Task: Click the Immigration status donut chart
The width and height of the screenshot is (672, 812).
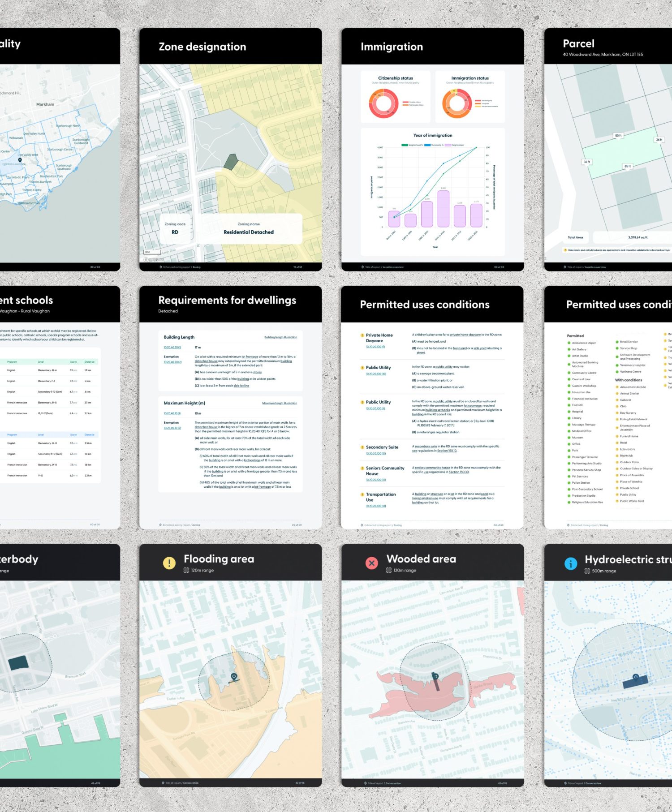Action: pos(457,103)
